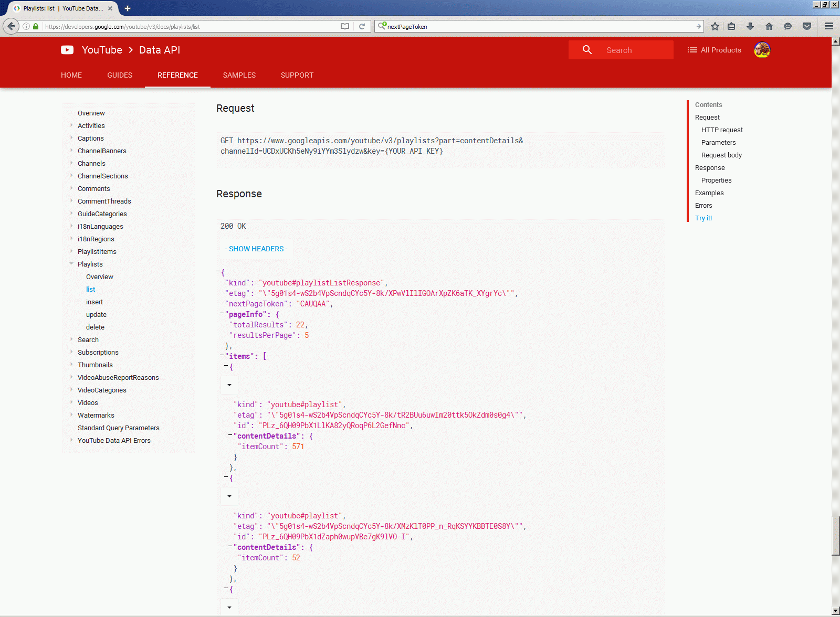The image size is (840, 617).
Task: Open the SAMPLES tab
Action: click(x=239, y=75)
